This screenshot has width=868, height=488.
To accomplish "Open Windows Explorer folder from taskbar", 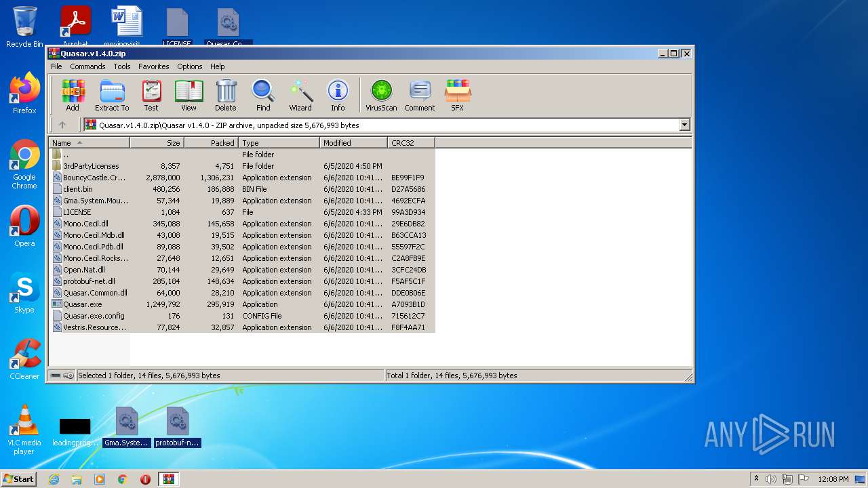I will point(77,479).
